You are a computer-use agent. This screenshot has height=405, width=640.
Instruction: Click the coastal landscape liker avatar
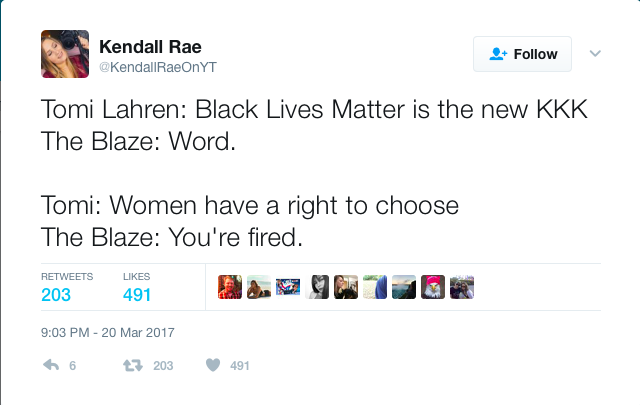point(404,287)
